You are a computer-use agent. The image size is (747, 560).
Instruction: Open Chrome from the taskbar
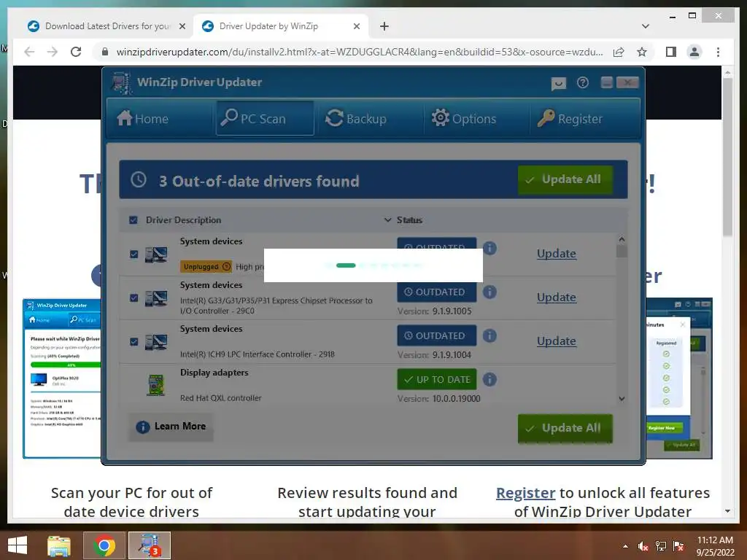104,545
